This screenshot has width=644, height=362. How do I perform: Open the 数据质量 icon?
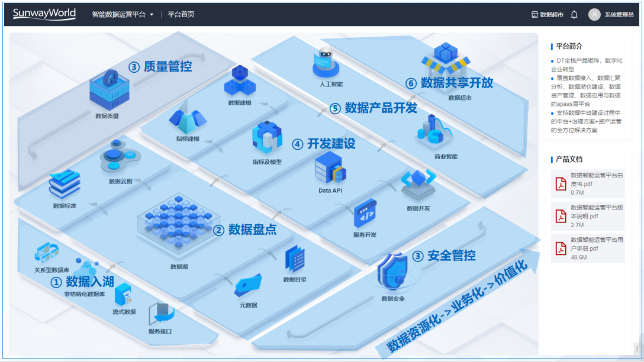point(107,90)
